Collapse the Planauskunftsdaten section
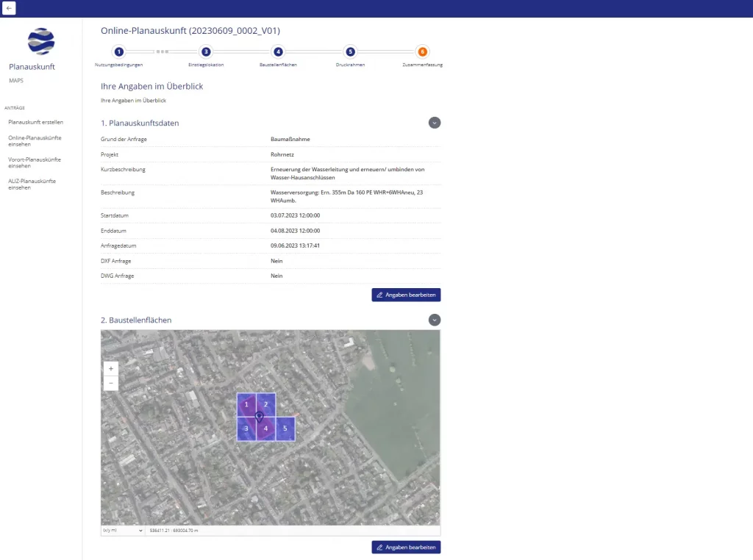 (x=435, y=123)
